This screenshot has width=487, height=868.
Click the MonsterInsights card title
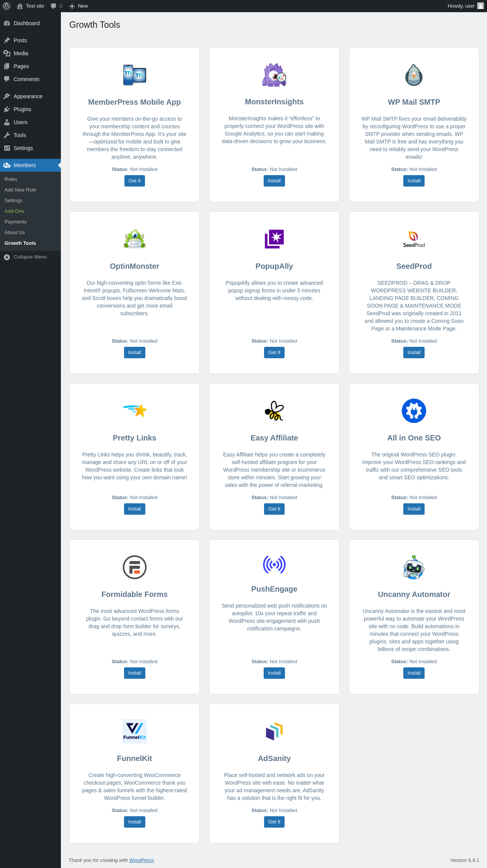coord(274,102)
